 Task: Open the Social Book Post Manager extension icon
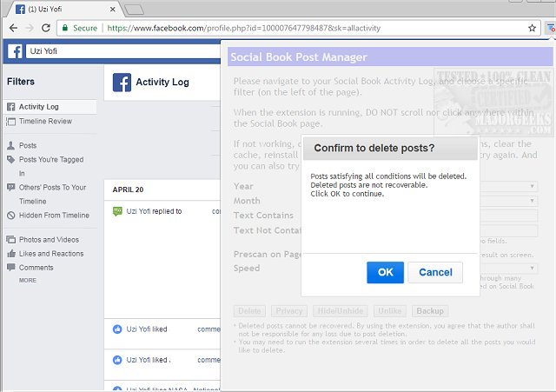click(x=550, y=28)
